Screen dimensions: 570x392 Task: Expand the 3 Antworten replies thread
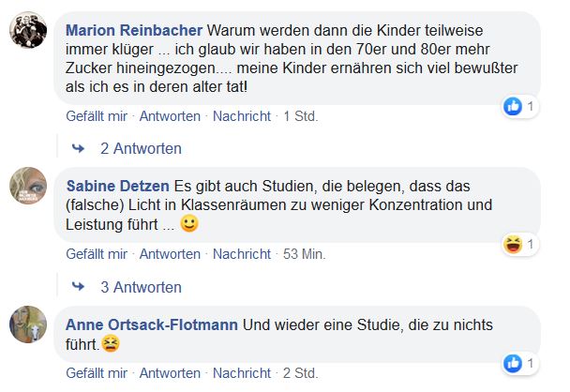pos(141,286)
